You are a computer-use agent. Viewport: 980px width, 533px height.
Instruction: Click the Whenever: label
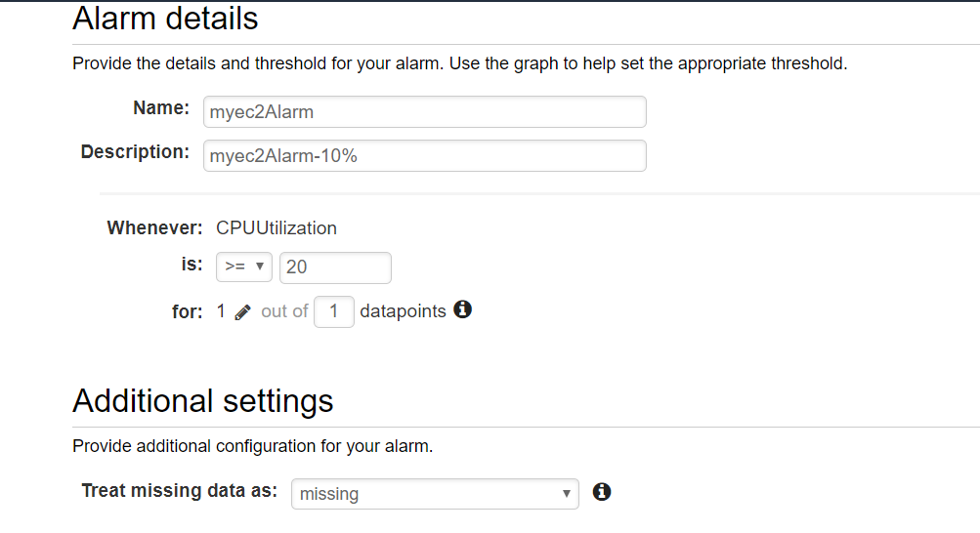(155, 227)
